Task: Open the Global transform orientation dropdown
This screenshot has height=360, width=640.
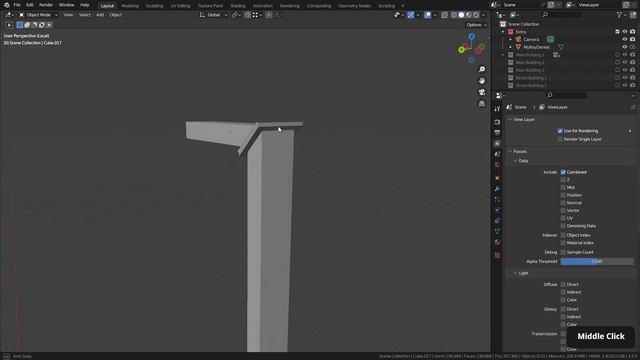Action: (x=213, y=15)
